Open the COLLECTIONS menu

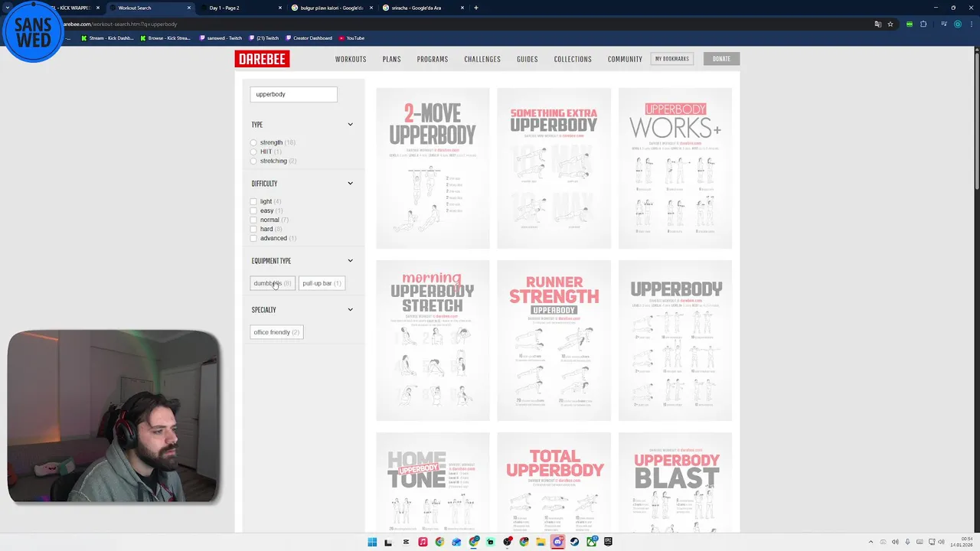pos(573,59)
